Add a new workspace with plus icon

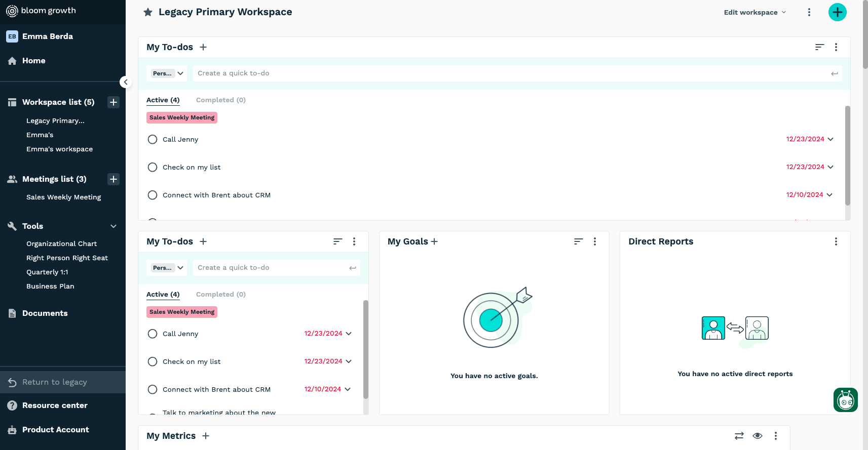coord(114,102)
